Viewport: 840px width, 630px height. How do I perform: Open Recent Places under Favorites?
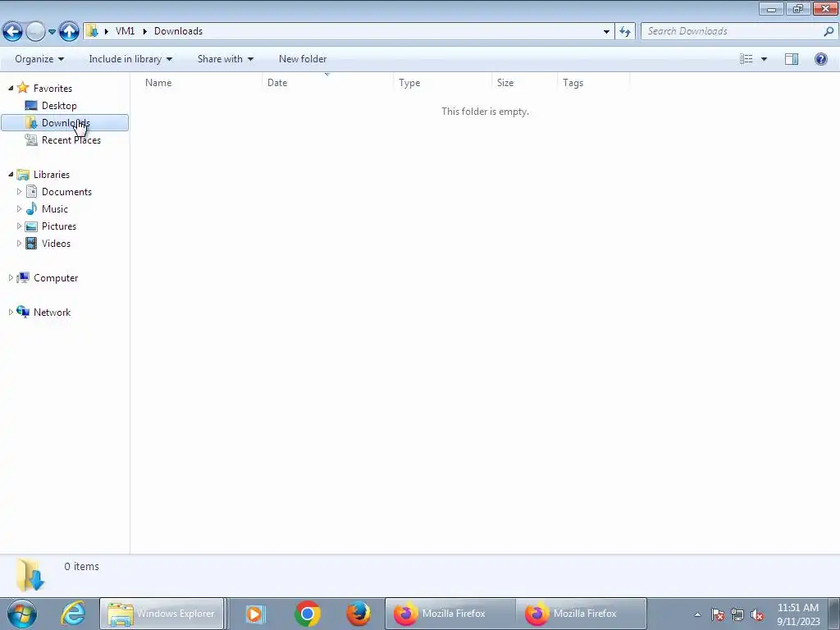[x=71, y=139]
